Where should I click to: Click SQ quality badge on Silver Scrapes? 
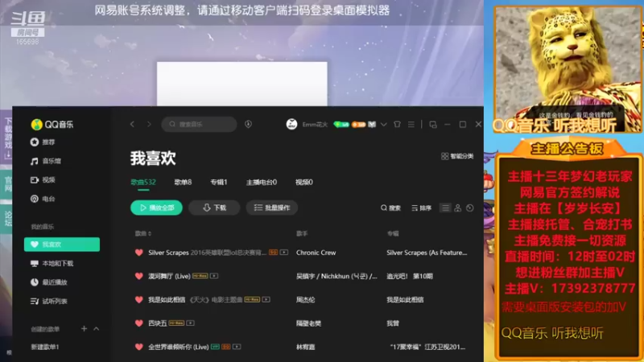(273, 253)
